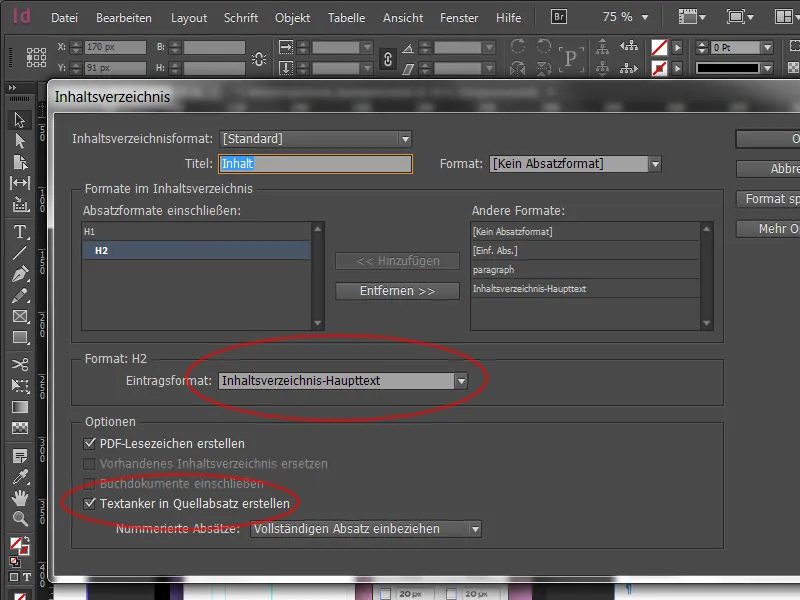This screenshot has height=600, width=800.
Task: Select the Gap tool
Action: tap(20, 183)
